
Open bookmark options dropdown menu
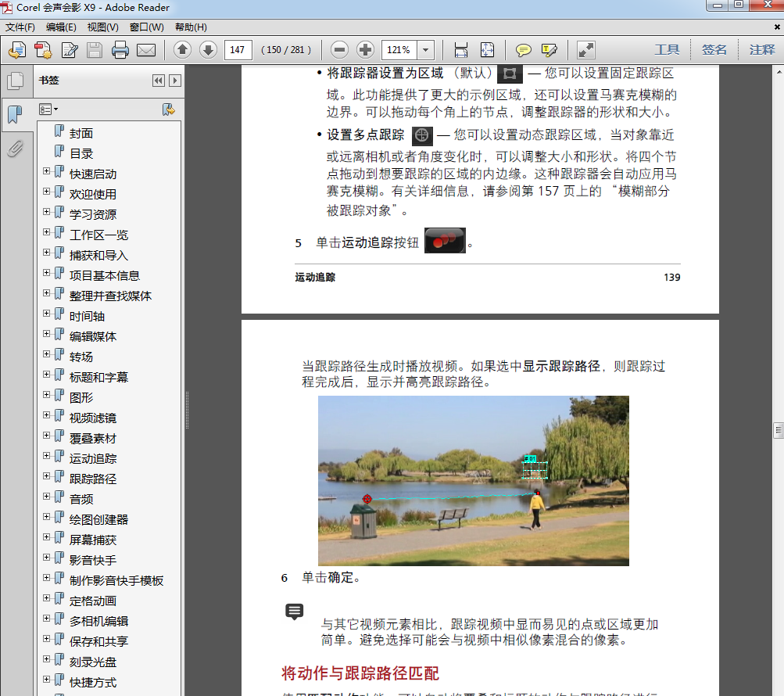[x=48, y=109]
